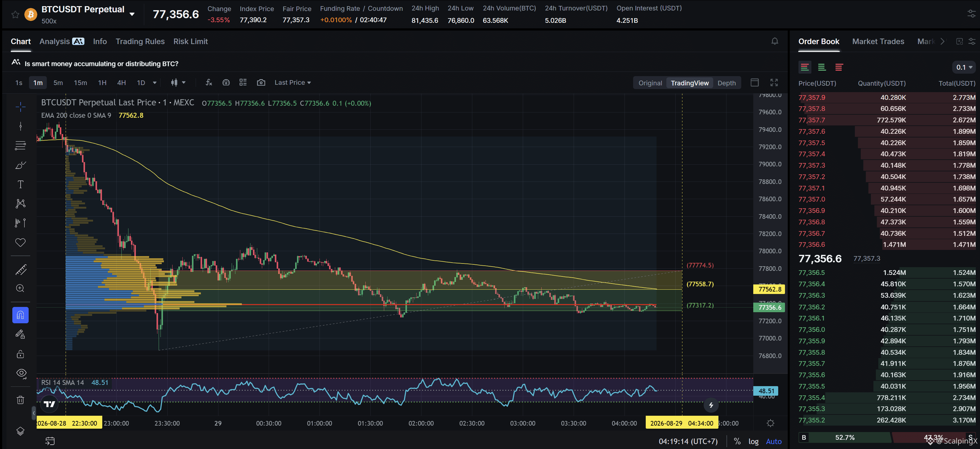Open the text annotation tool

21,185
